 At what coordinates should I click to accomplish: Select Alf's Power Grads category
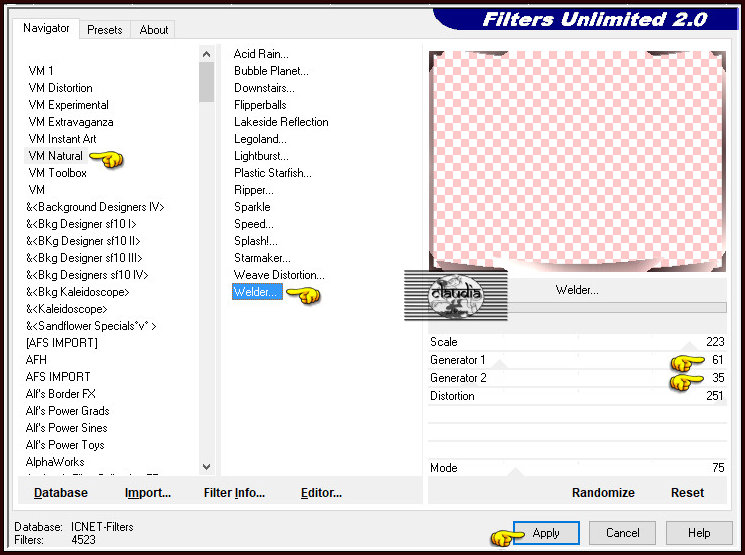pyautogui.click(x=67, y=411)
